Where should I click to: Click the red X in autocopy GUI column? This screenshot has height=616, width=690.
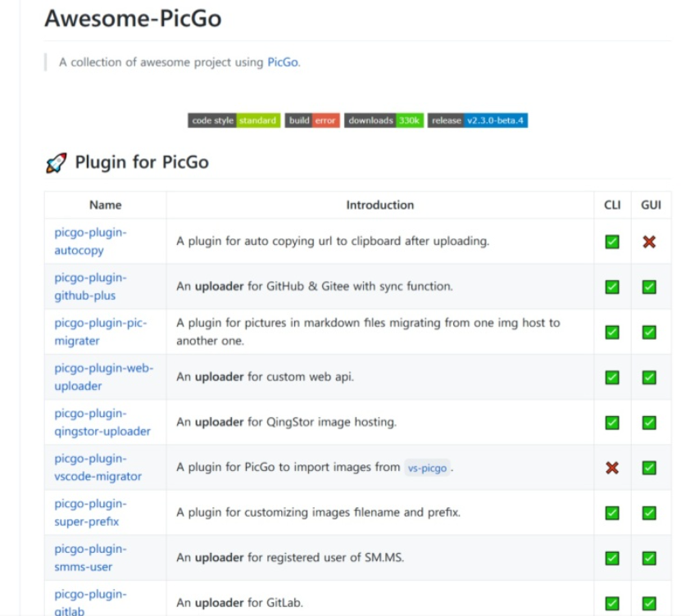click(x=649, y=242)
